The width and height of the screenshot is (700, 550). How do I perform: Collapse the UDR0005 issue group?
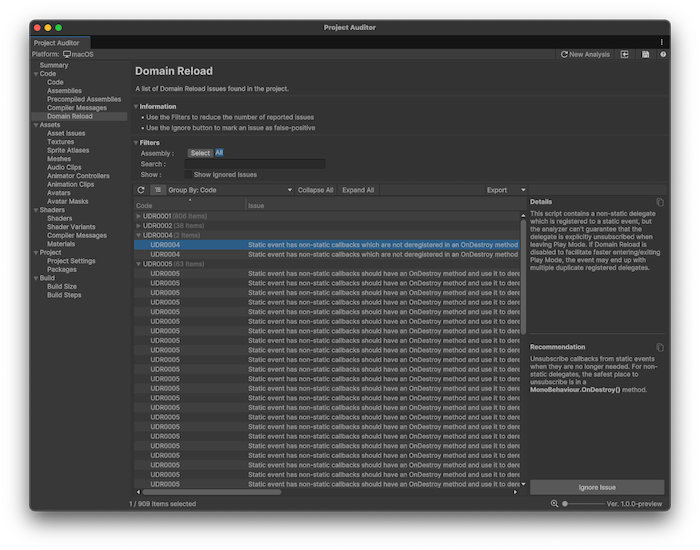click(139, 264)
